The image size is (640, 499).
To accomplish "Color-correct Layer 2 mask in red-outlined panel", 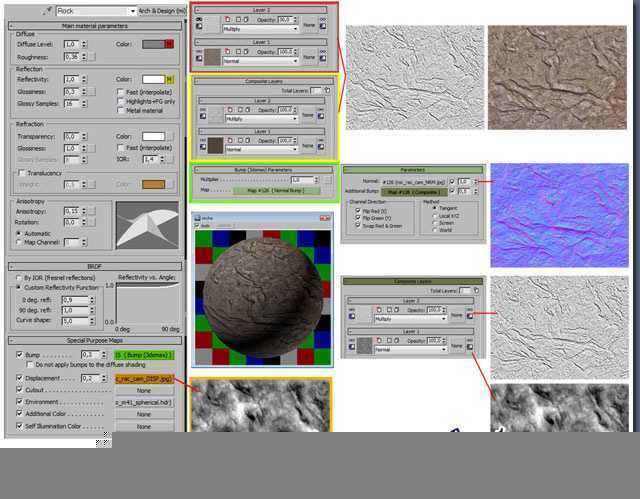I will point(323,26).
